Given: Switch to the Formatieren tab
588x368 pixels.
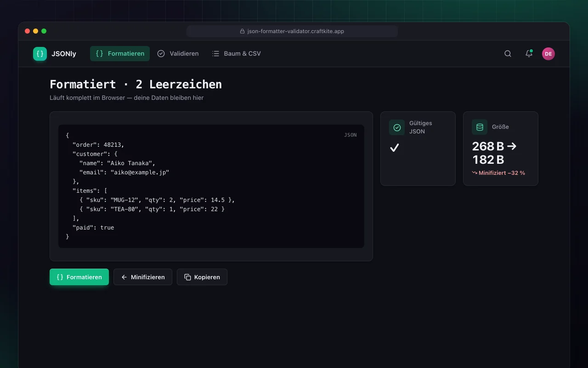Looking at the screenshot, I should pos(120,53).
